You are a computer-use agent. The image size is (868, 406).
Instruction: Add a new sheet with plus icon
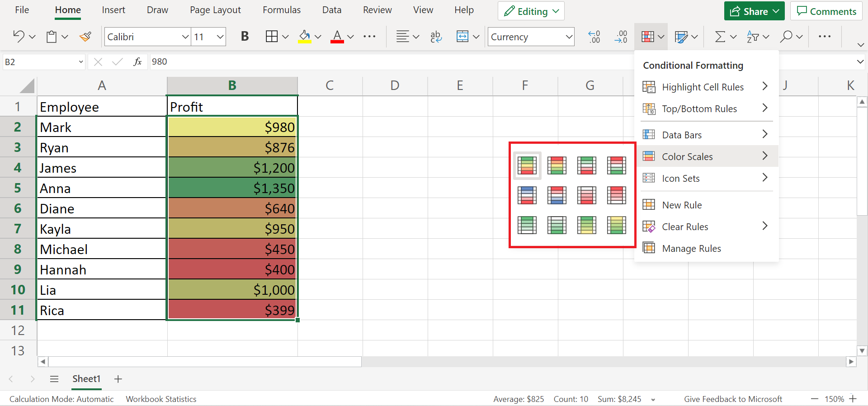tap(118, 379)
